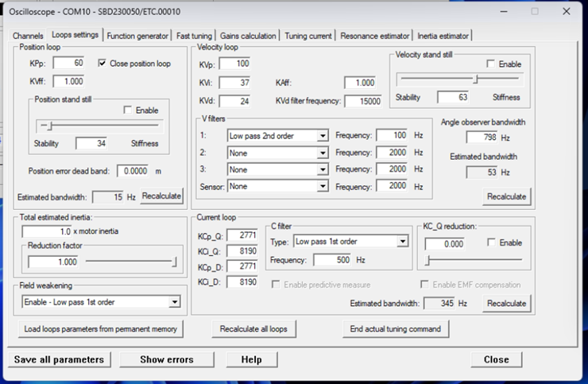This screenshot has height=384, width=588.
Task: Enable Position stand still checkbox
Action: coord(128,111)
